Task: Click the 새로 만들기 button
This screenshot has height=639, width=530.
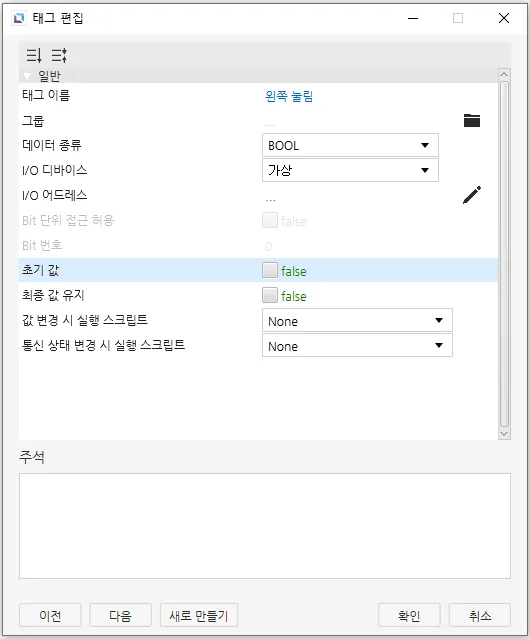Action: (199, 615)
